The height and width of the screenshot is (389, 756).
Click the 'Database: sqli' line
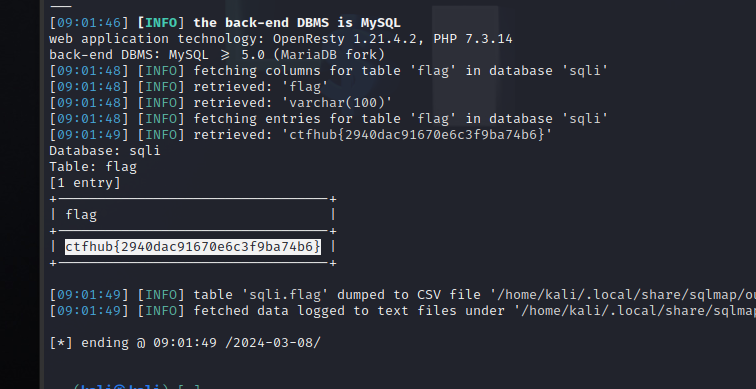click(105, 150)
